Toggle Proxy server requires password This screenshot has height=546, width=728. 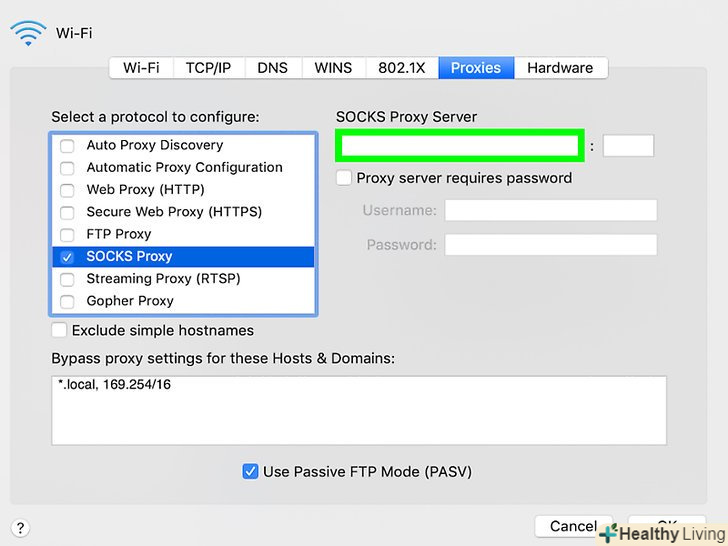[x=344, y=178]
